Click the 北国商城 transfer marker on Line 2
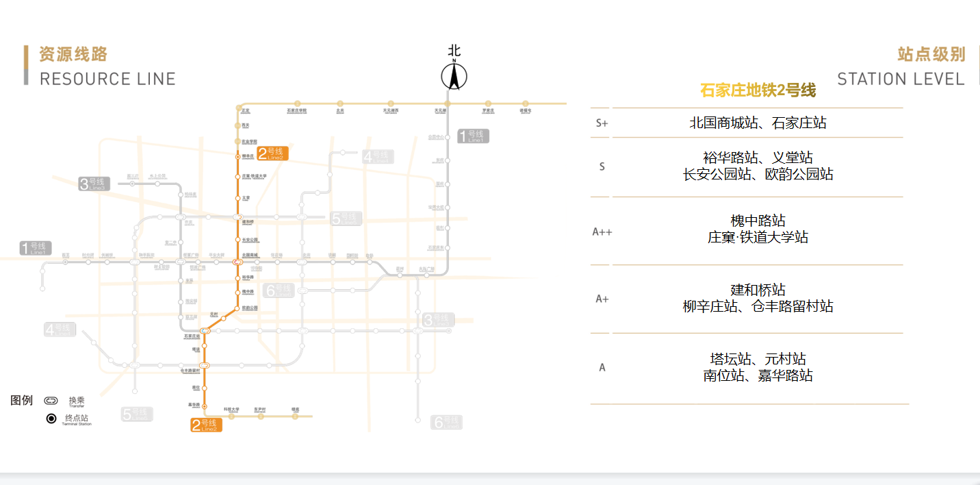The width and height of the screenshot is (980, 485). (237, 262)
